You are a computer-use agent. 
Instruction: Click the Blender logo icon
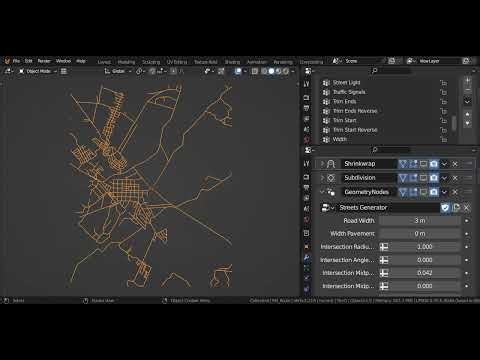tap(7, 61)
